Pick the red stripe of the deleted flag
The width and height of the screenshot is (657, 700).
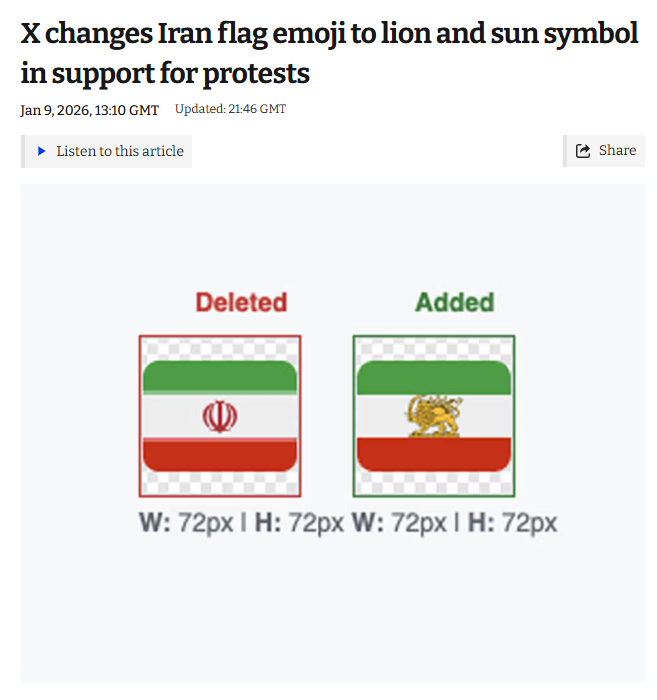[x=220, y=455]
